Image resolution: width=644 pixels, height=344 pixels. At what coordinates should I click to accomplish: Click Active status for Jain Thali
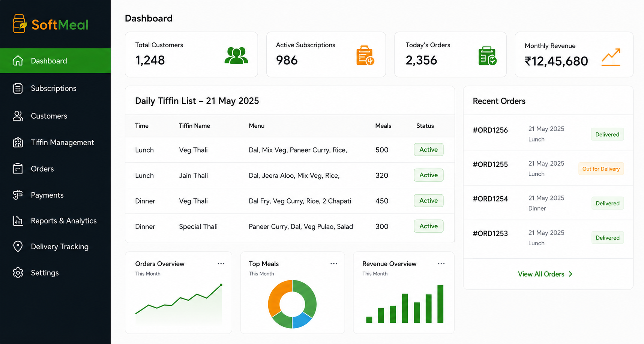[x=428, y=175]
